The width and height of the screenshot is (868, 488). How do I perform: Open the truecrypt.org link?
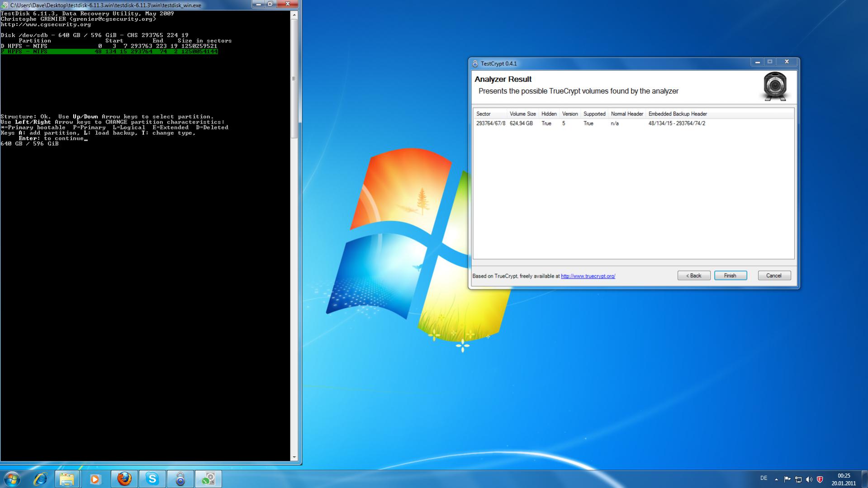click(588, 276)
